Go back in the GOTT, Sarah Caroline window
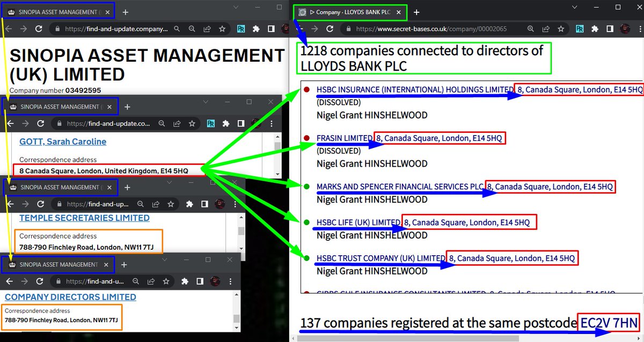 click(x=9, y=124)
